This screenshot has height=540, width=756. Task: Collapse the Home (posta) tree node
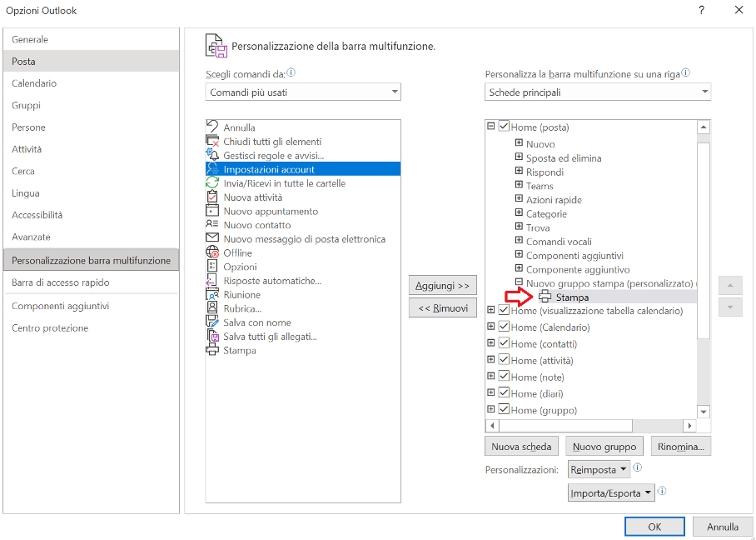491,127
